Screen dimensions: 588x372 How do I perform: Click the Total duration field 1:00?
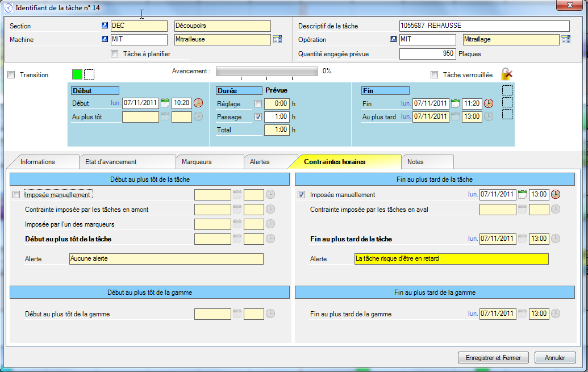click(x=277, y=129)
